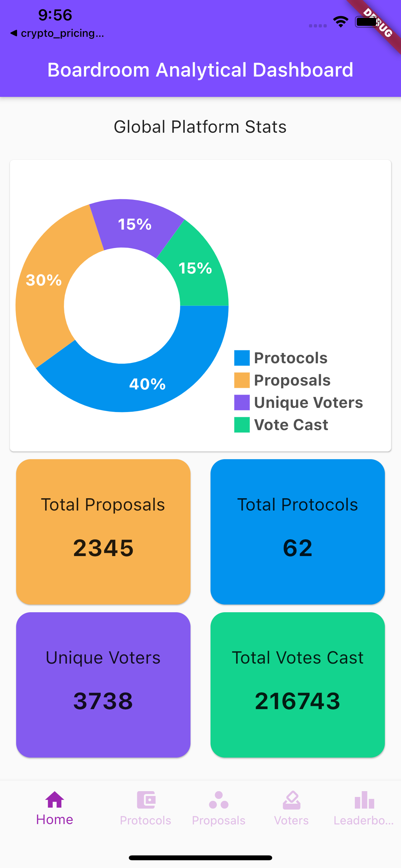
Task: Tap the Total Votes Cast card
Action: click(298, 686)
